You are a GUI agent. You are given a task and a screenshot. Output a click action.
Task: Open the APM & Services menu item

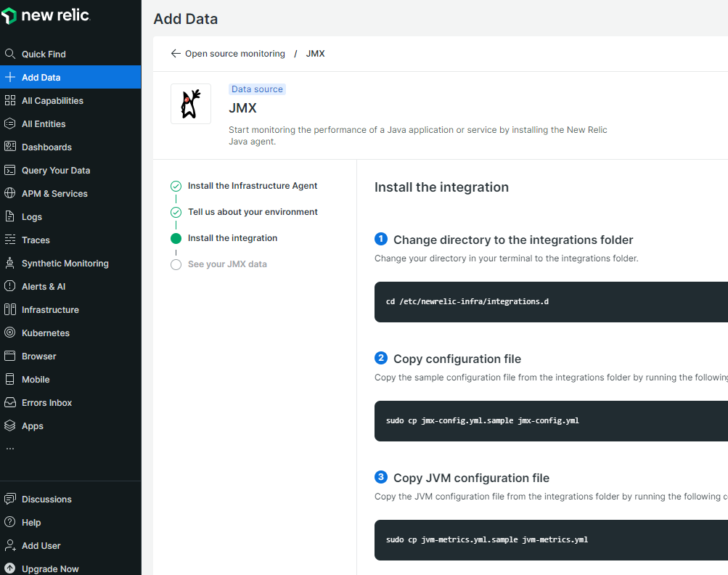pos(54,194)
